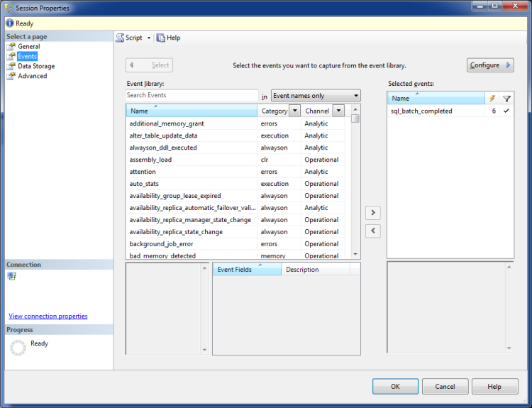Click the Category column header text
This screenshot has width=532, height=408.
click(275, 111)
